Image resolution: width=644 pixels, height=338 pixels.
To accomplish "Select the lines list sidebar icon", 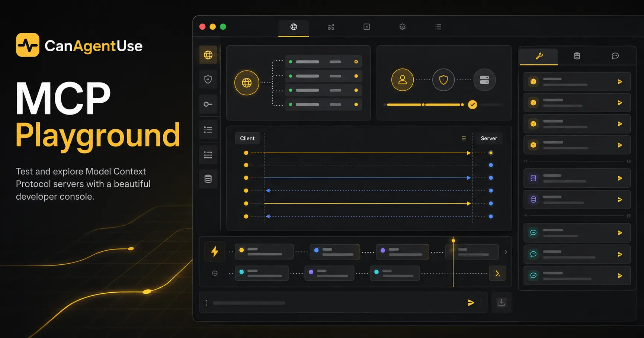I will 208,155.
